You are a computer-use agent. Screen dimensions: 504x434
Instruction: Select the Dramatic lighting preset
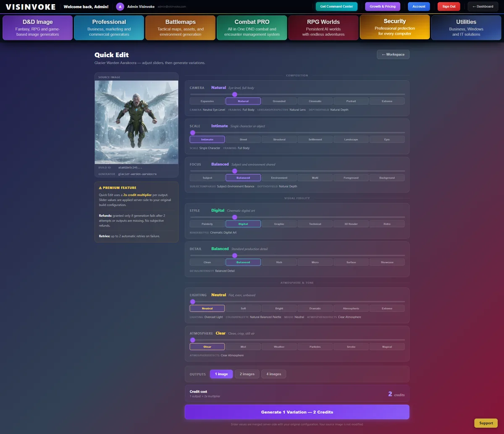pyautogui.click(x=315, y=308)
